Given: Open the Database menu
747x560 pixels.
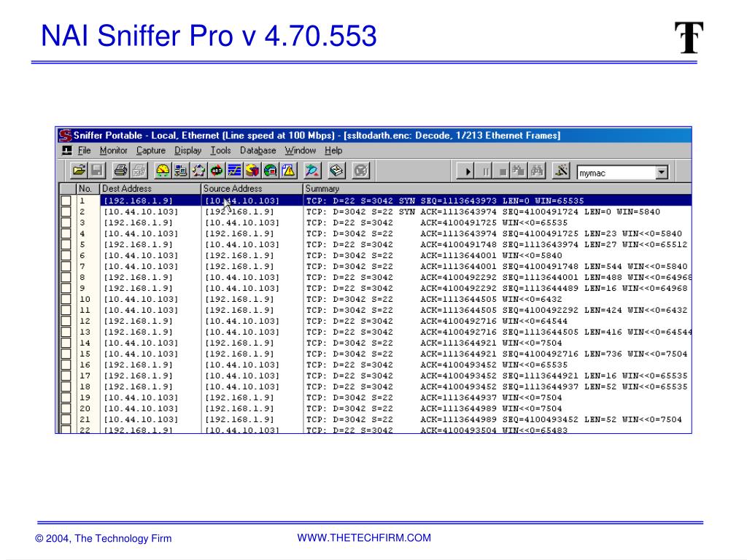Looking at the screenshot, I should [x=258, y=150].
